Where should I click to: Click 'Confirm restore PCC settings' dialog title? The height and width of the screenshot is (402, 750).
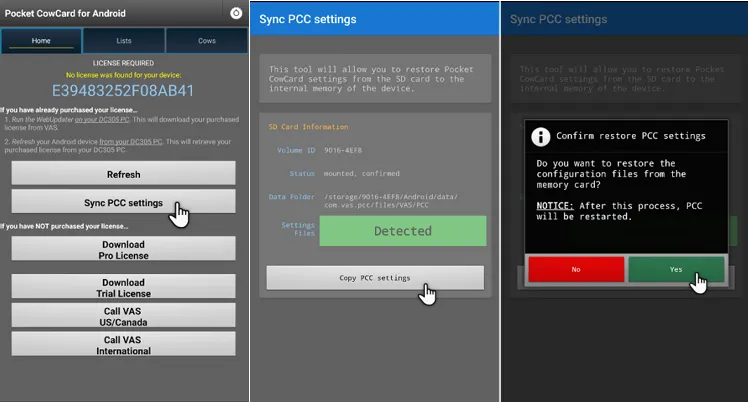click(x=630, y=136)
